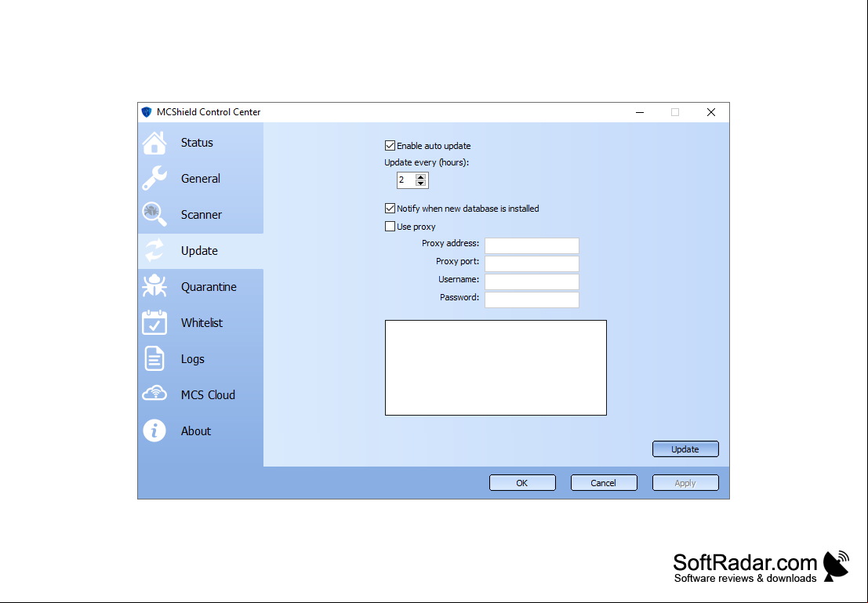868x603 pixels.
Task: Select the Update section label
Action: tap(199, 251)
